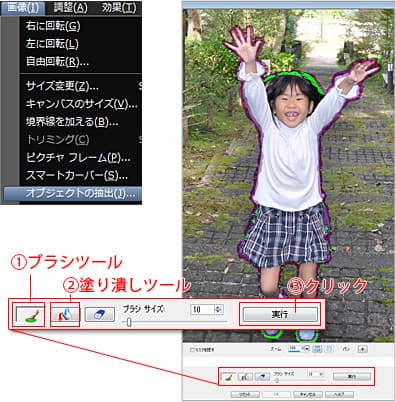Click the large 実行 button
The image size is (396, 402).
coord(280,314)
